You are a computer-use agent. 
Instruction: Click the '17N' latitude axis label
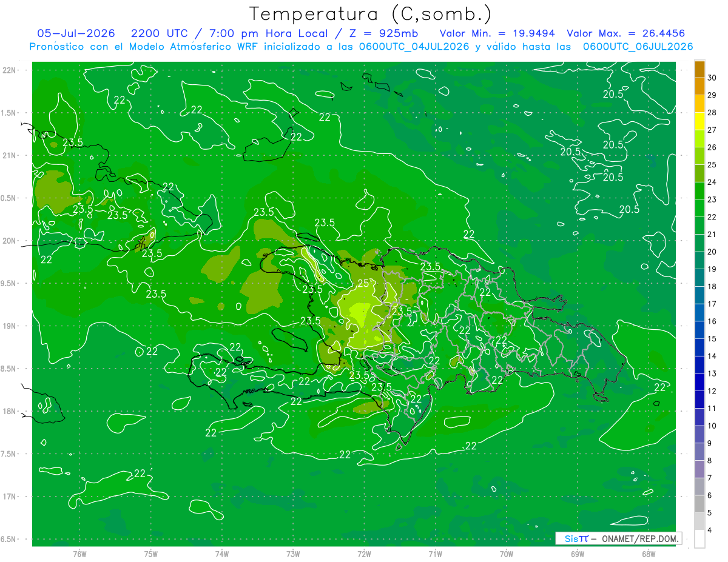pyautogui.click(x=10, y=497)
